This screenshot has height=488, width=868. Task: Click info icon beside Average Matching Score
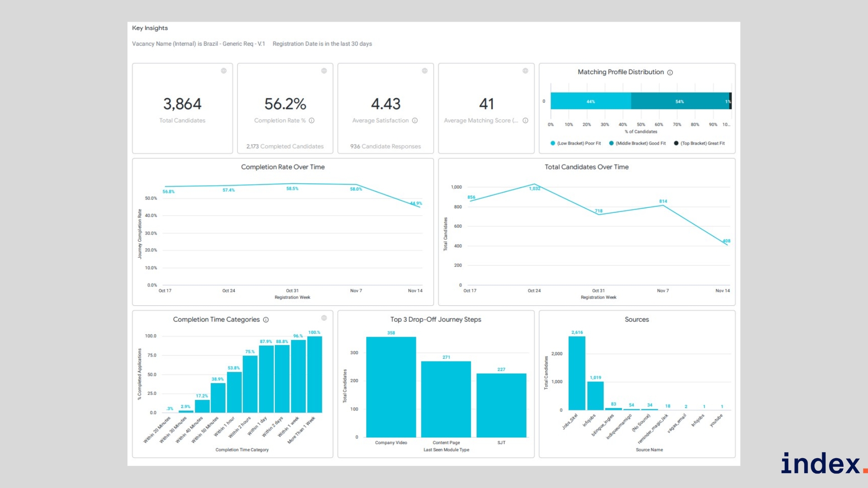tap(525, 121)
